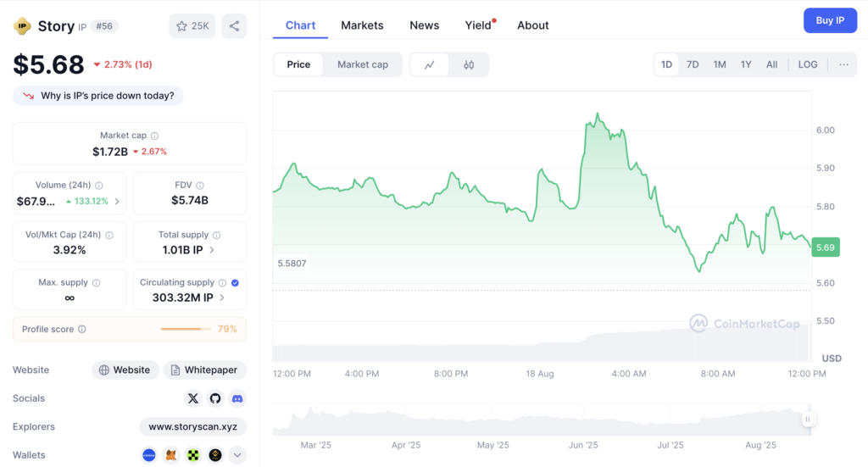
Task: Click Max. supply info icon
Action: point(97,283)
